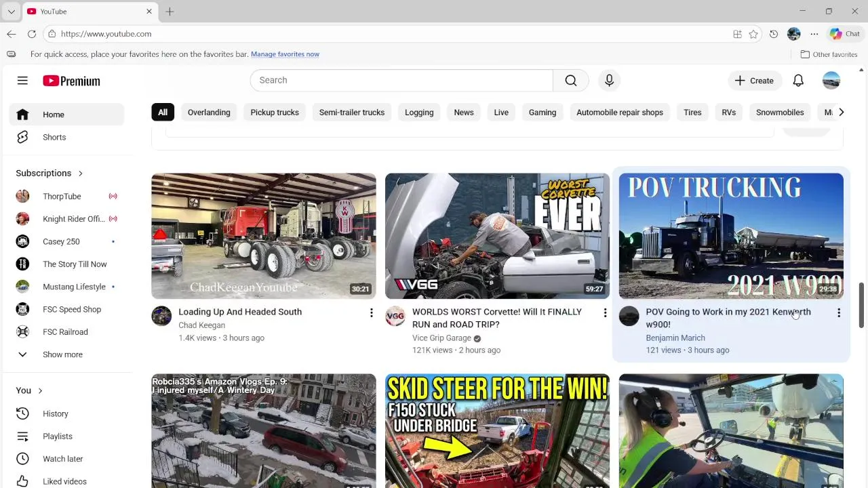Screen dimensions: 868x488
Task: Open Playlists in the sidebar
Action: [x=66, y=436]
